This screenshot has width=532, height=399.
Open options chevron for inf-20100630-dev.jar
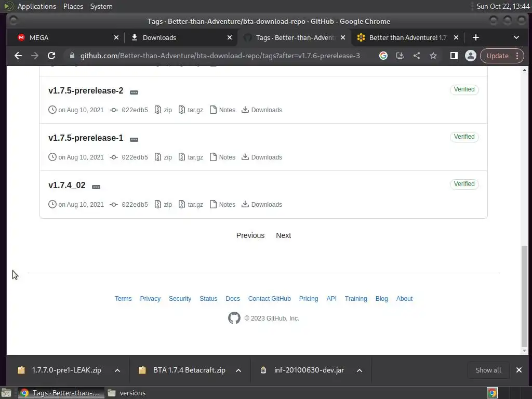coord(360,370)
